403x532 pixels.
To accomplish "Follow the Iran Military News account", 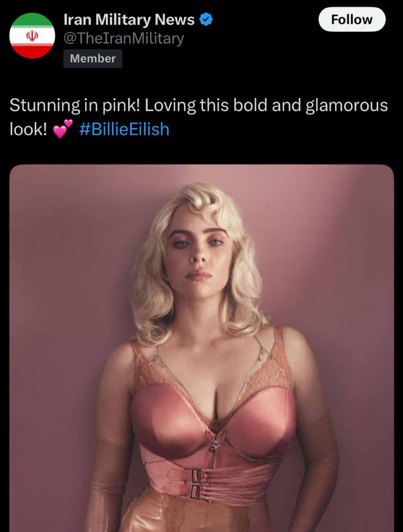I will pyautogui.click(x=352, y=20).
